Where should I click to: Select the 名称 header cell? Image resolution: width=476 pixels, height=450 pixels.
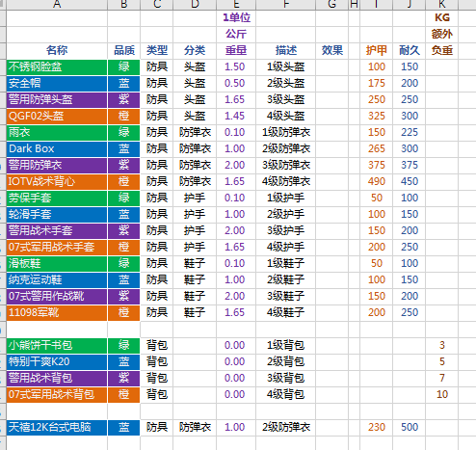click(57, 51)
